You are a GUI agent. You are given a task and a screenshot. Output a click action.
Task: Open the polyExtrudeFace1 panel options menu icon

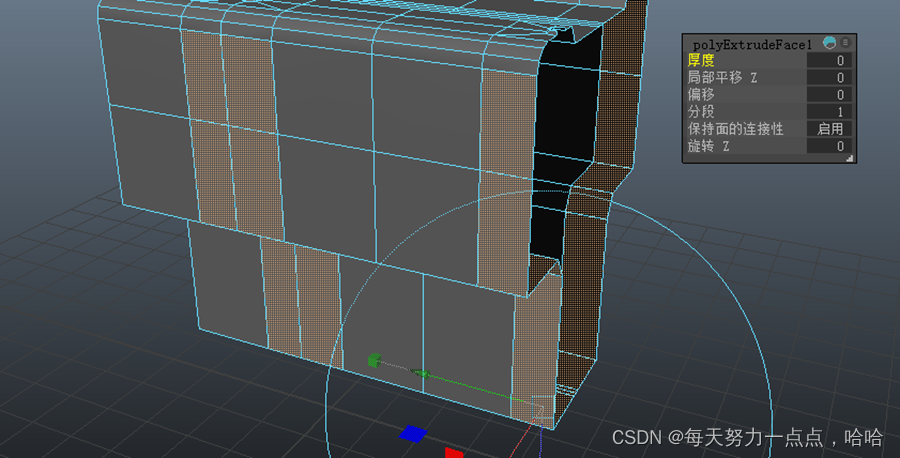click(845, 42)
